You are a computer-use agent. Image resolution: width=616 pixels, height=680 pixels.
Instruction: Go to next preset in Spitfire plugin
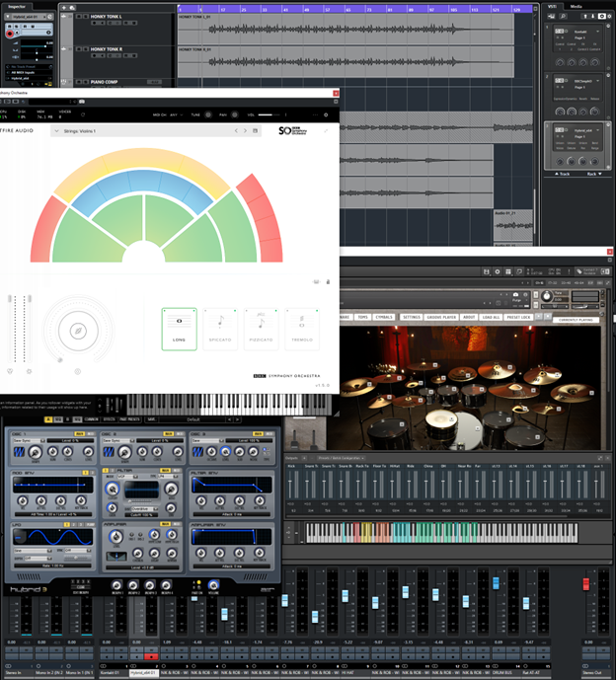(245, 130)
